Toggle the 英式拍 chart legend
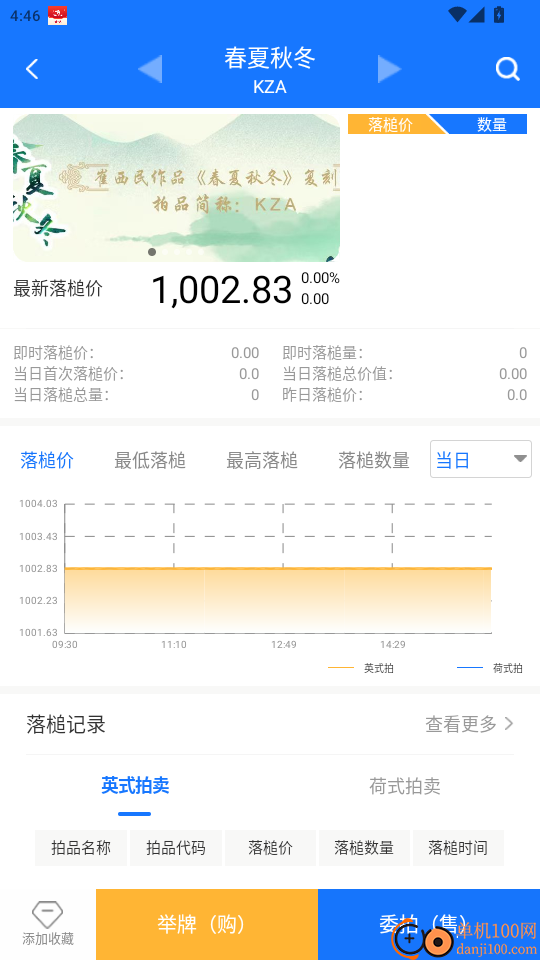 (x=361, y=668)
